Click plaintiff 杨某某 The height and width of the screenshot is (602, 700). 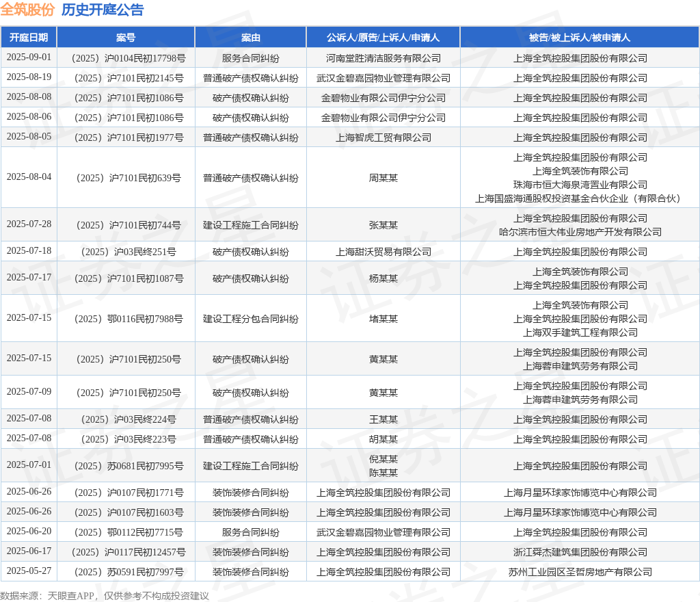(x=383, y=278)
